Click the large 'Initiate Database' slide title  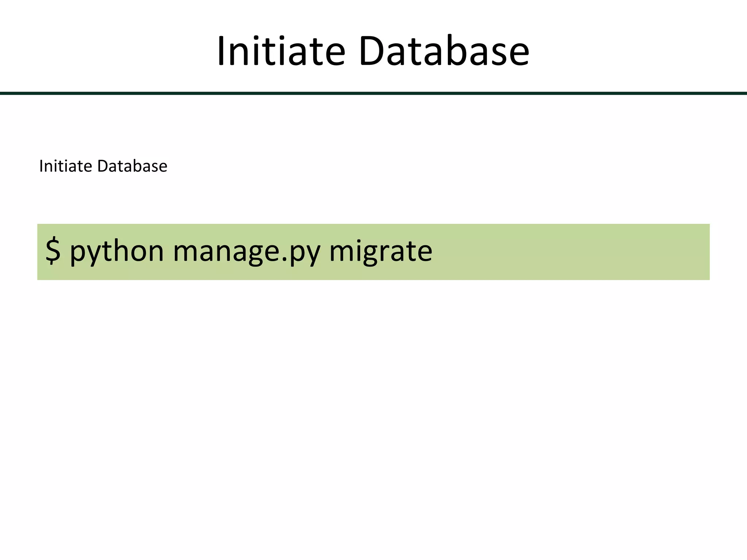pos(373,51)
